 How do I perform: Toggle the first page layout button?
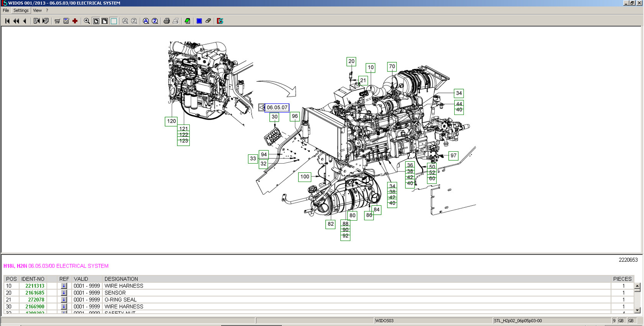[x=96, y=21]
